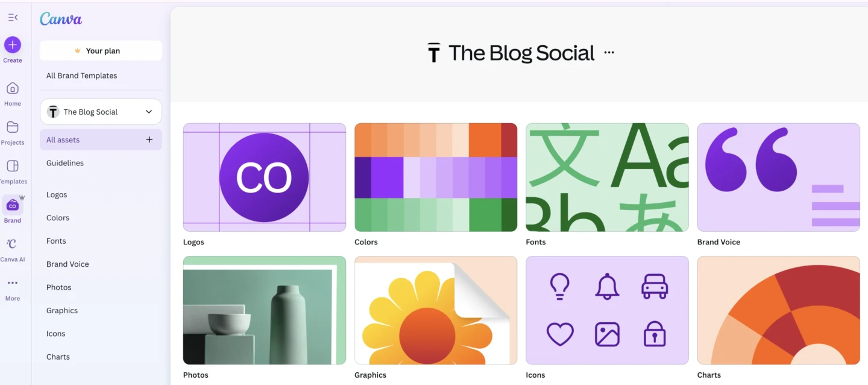Screen dimensions: 868x385
Task: Click the More three-dots sidebar icon
Action: click(13, 283)
